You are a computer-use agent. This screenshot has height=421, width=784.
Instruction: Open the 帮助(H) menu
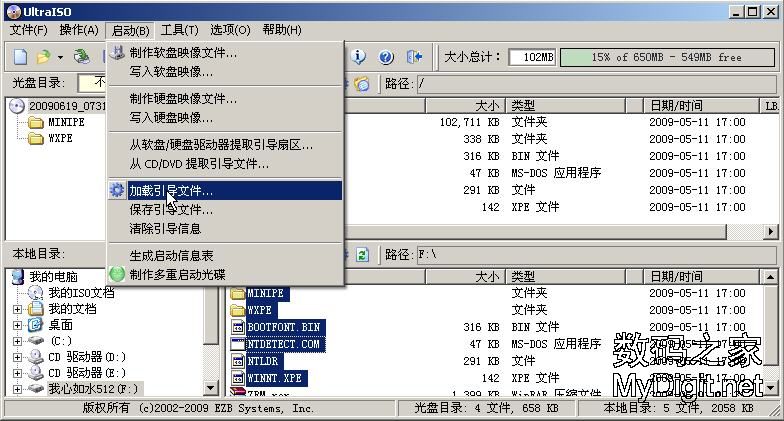(282, 30)
